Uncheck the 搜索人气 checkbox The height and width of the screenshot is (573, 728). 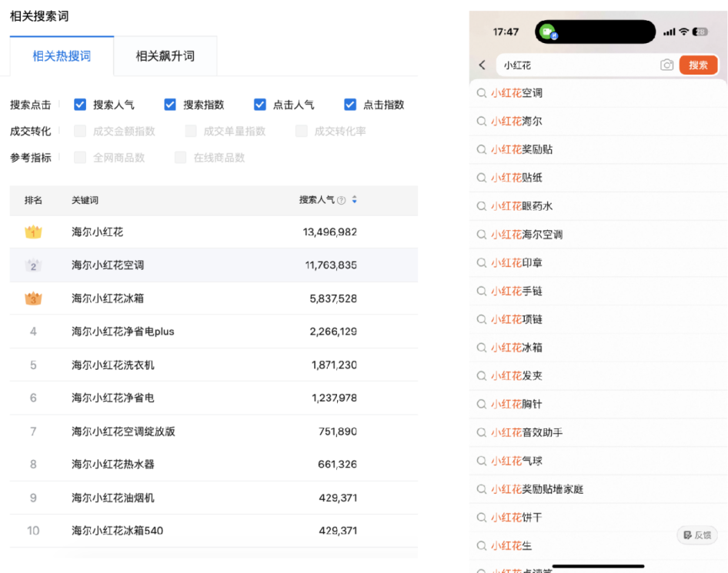coord(80,105)
